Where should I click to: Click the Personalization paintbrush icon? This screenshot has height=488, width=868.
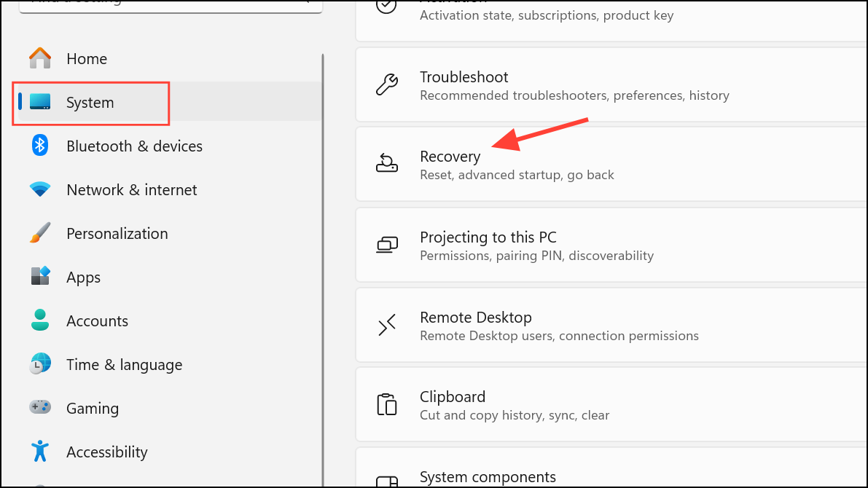(40, 233)
